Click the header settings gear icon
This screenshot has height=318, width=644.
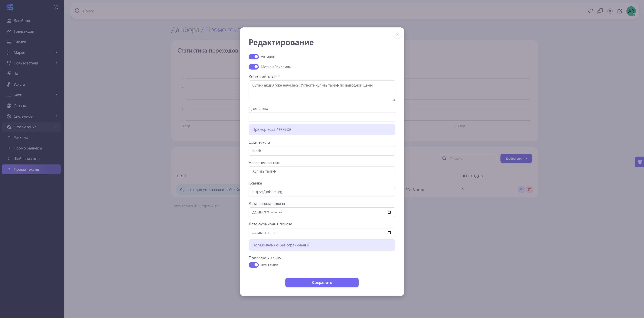point(610,11)
